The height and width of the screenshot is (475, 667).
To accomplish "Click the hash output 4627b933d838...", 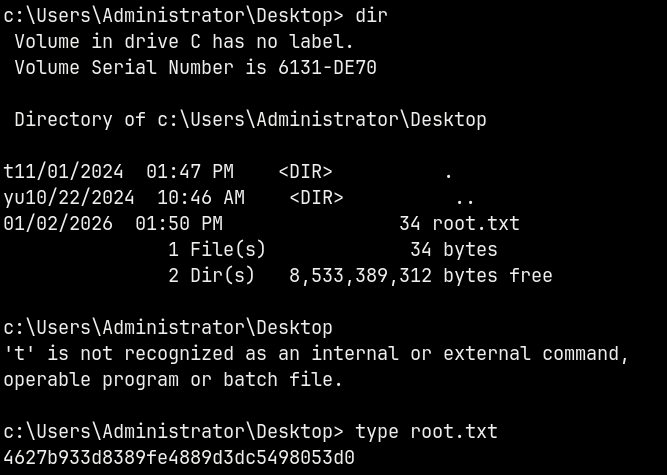I will click(179, 458).
